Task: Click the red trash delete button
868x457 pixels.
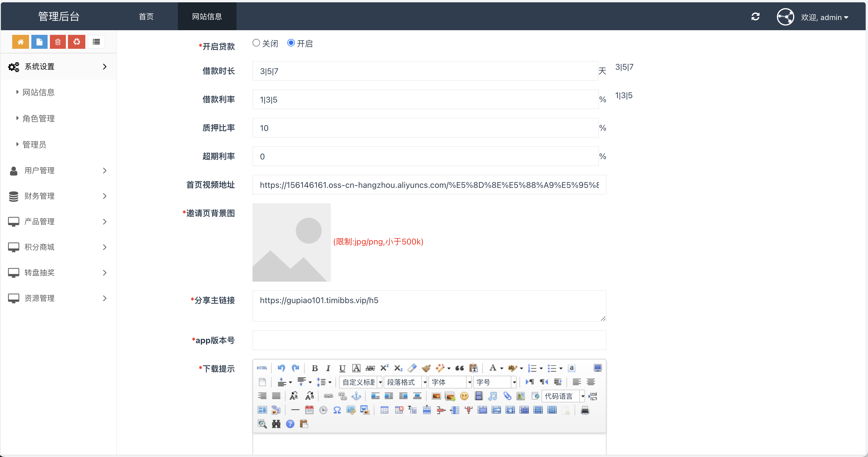Action: point(58,42)
